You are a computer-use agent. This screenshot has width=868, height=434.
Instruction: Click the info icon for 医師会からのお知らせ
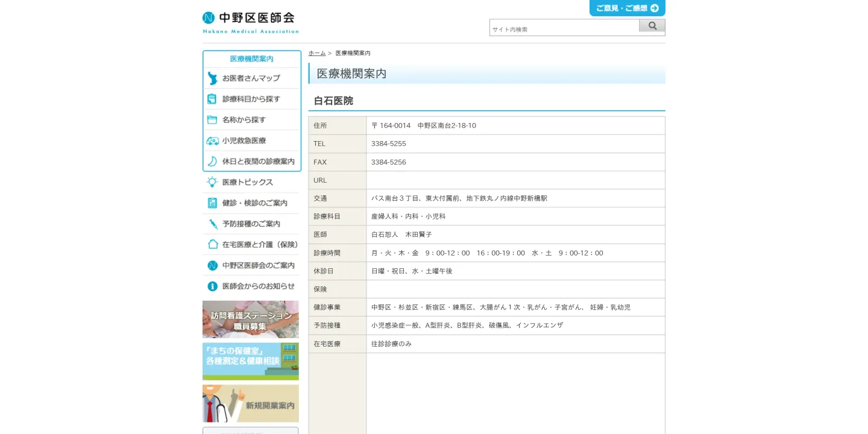click(212, 286)
